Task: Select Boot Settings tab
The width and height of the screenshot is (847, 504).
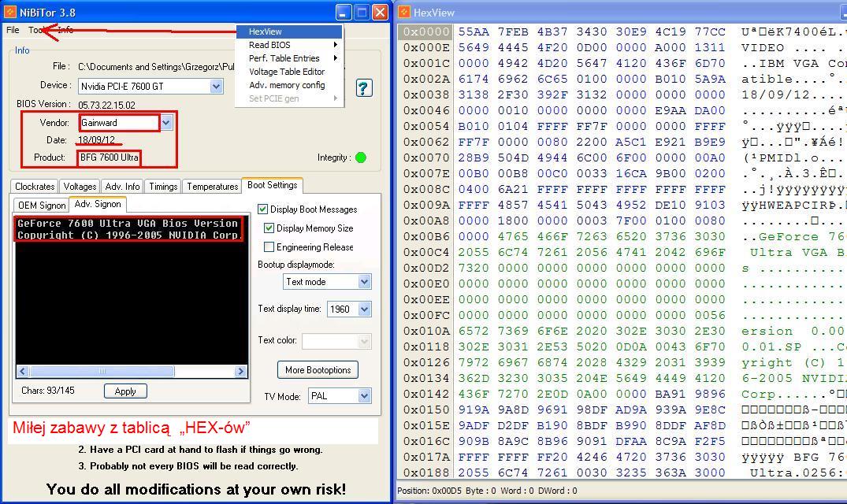Action: [273, 185]
